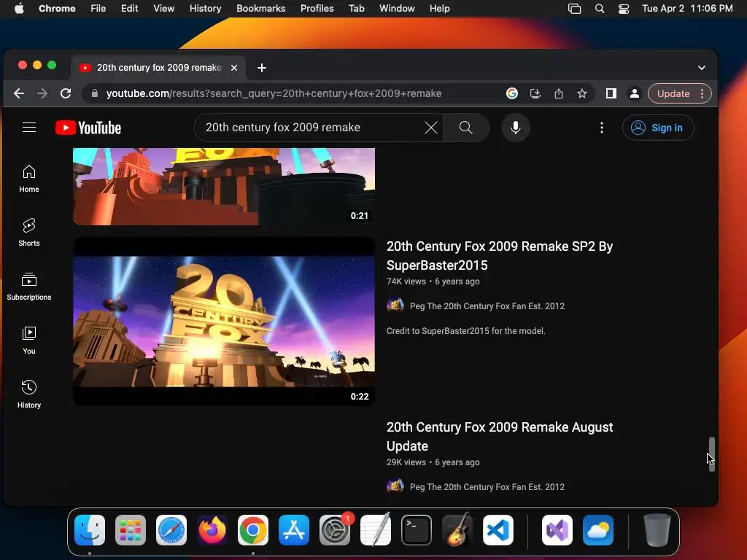Viewport: 747px width, 560px height.
Task: Open History in the sidebar
Action: (29, 394)
